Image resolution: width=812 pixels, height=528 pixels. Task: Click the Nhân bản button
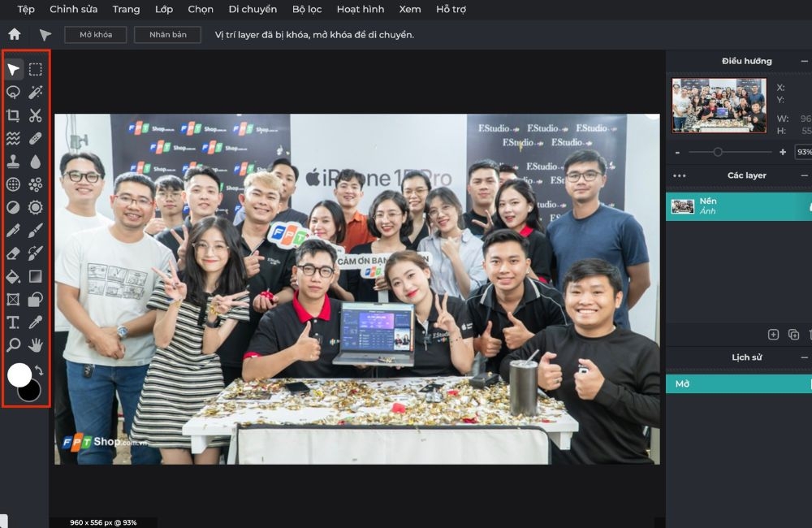[167, 35]
